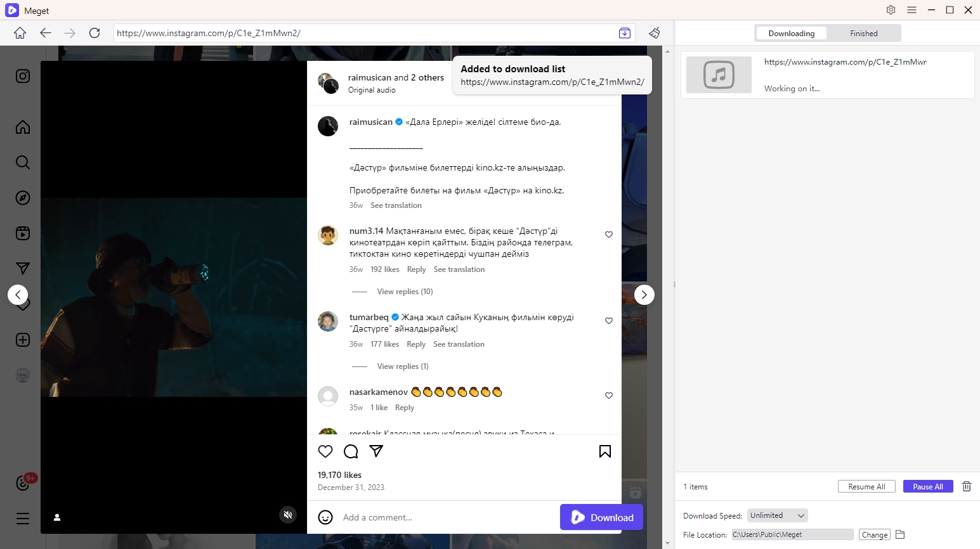Image resolution: width=980 pixels, height=549 pixels.
Task: Open Instagram More menu
Action: tap(23, 519)
